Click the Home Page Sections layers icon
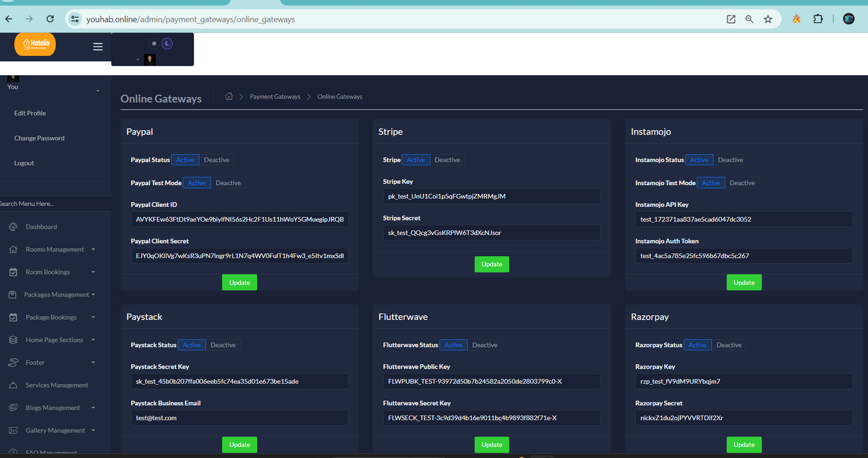Image resolution: width=868 pixels, height=458 pixels. pos(13,340)
